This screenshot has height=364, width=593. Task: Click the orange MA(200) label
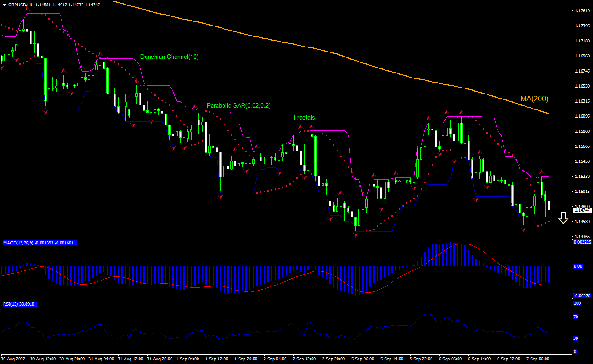coord(534,99)
